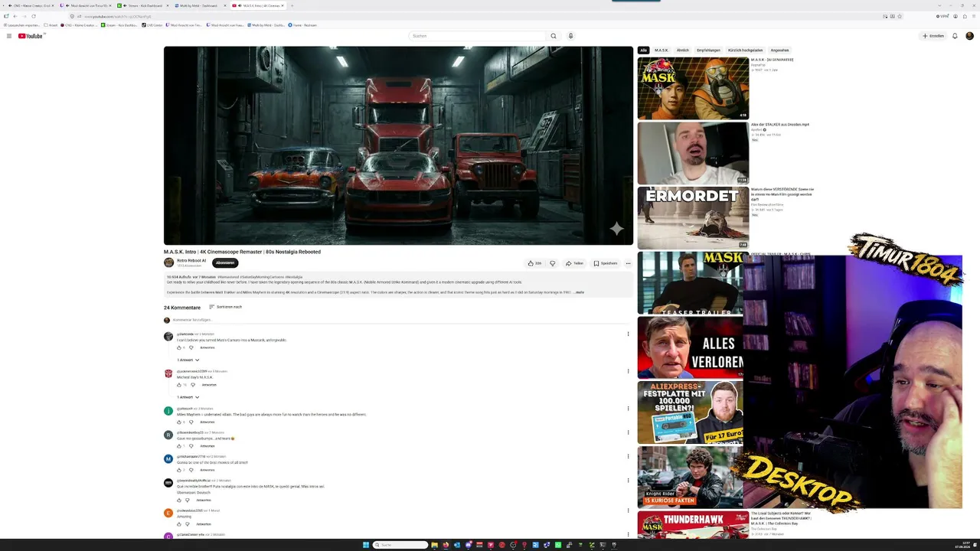The height and width of the screenshot is (551, 980).
Task: Expand the description with ...mehr
Action: point(579,292)
